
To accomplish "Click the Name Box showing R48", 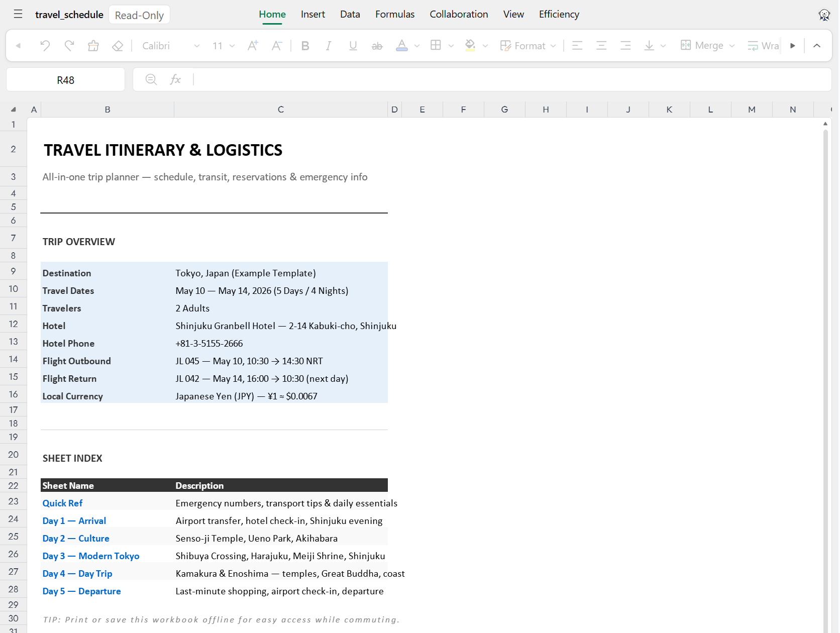I will coord(66,80).
